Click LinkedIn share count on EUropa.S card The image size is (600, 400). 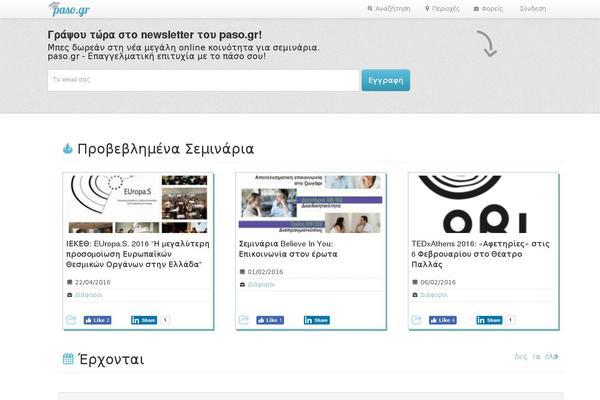point(165,320)
